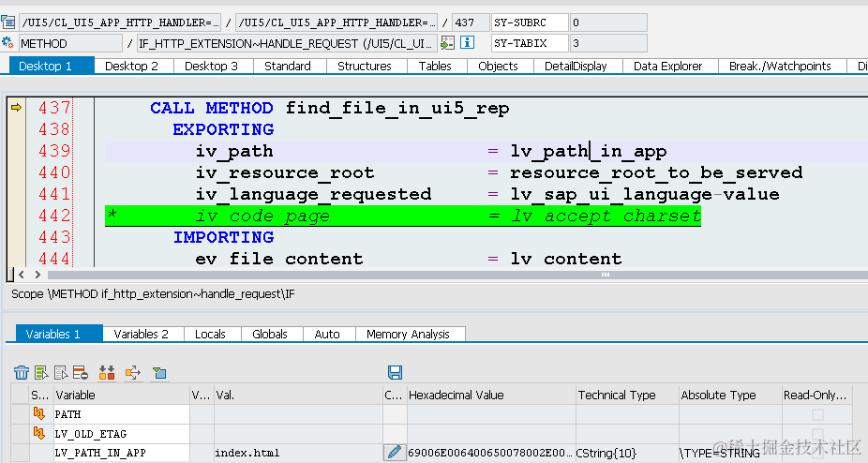Click the orange status icon beside LV_OLD_ETAG

pos(39,433)
